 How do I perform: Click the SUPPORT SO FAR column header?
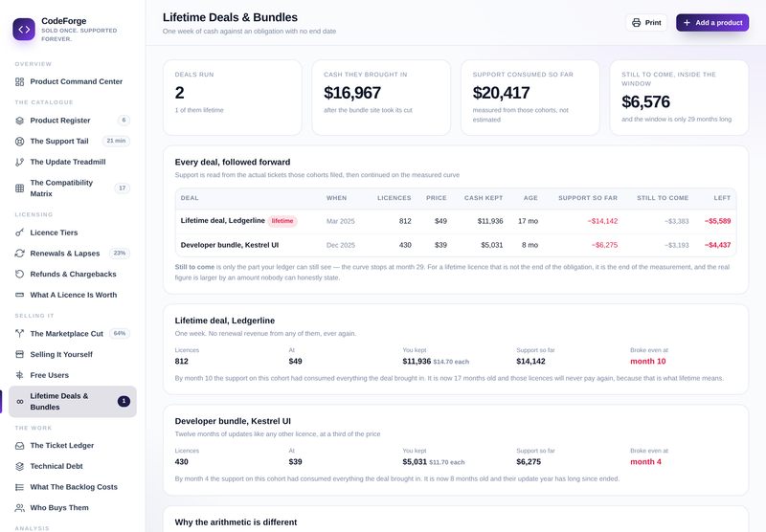[x=588, y=198]
